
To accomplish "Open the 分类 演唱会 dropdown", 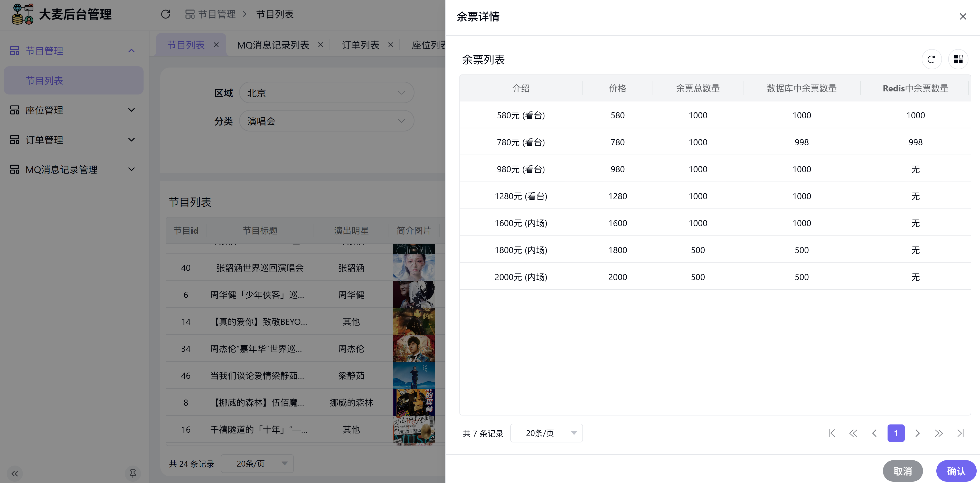I will pyautogui.click(x=326, y=121).
